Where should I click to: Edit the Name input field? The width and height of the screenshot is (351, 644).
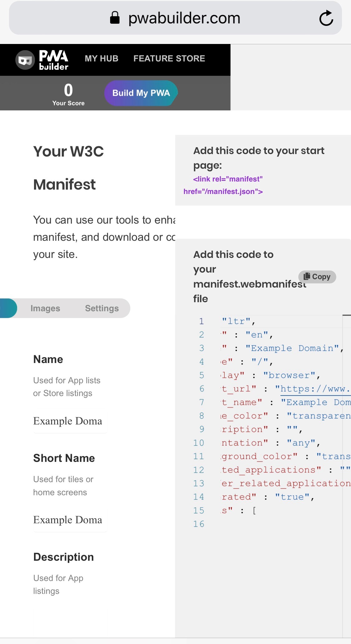tap(70, 421)
